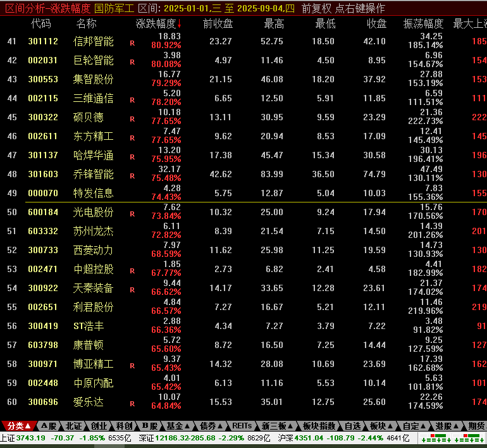Switch to the A股 tab
This screenshot has width=487, height=448.
pos(49,426)
